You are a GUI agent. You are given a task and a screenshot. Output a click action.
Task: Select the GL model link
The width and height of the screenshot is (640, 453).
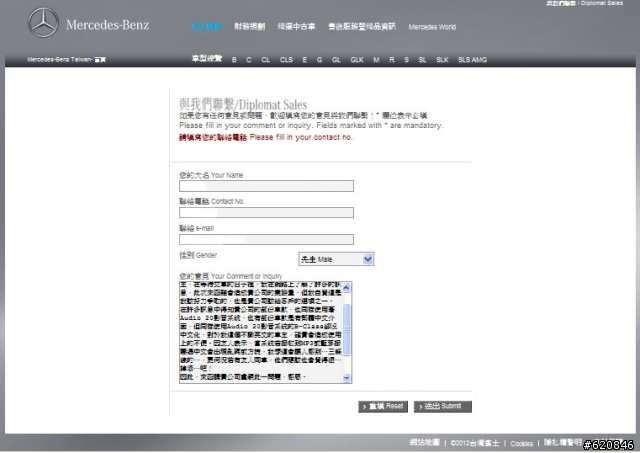pos(336,60)
